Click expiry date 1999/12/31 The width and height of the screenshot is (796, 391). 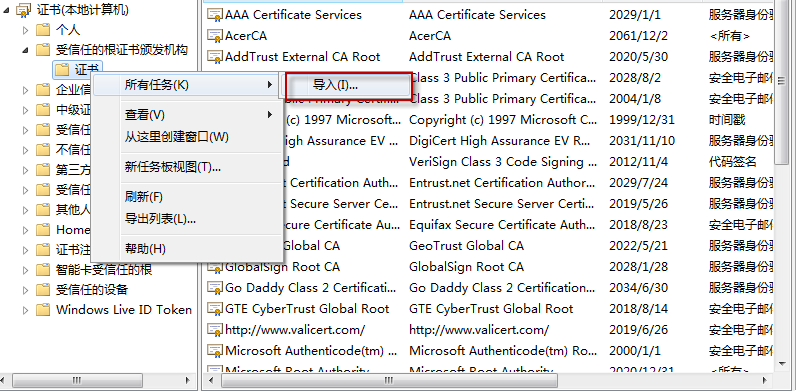642,120
